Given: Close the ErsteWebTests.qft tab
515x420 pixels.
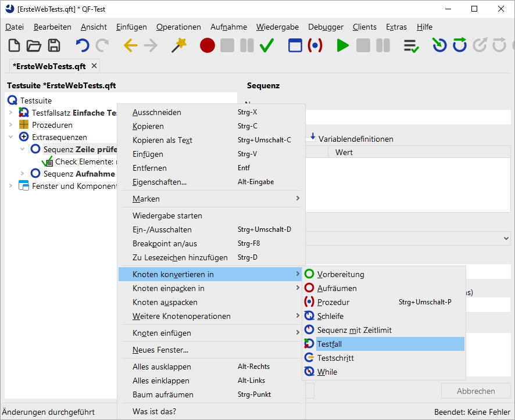Looking at the screenshot, I should [x=94, y=66].
